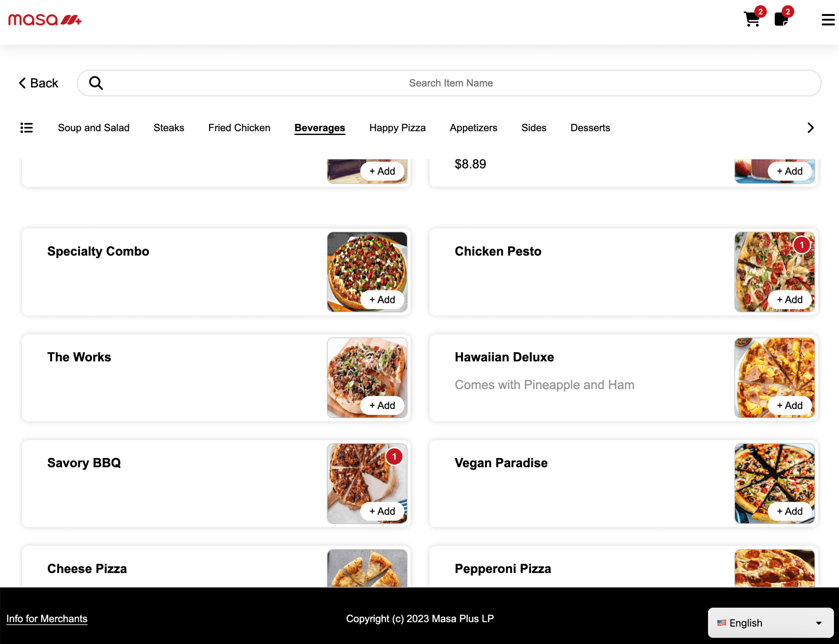Image resolution: width=839 pixels, height=644 pixels.
Task: Open the order notes icon with badge
Action: [x=781, y=19]
